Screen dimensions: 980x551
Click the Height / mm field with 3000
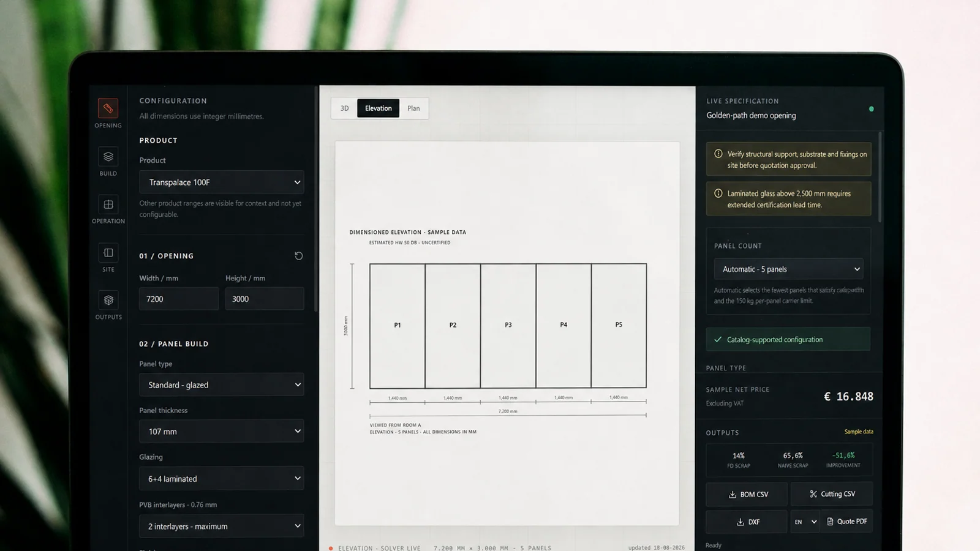pyautogui.click(x=265, y=299)
